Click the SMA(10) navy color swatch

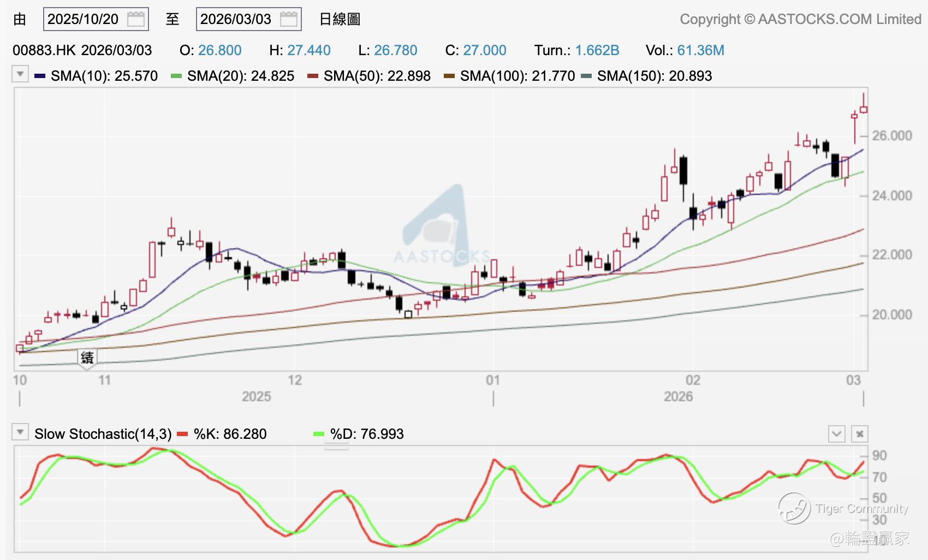tap(40, 76)
